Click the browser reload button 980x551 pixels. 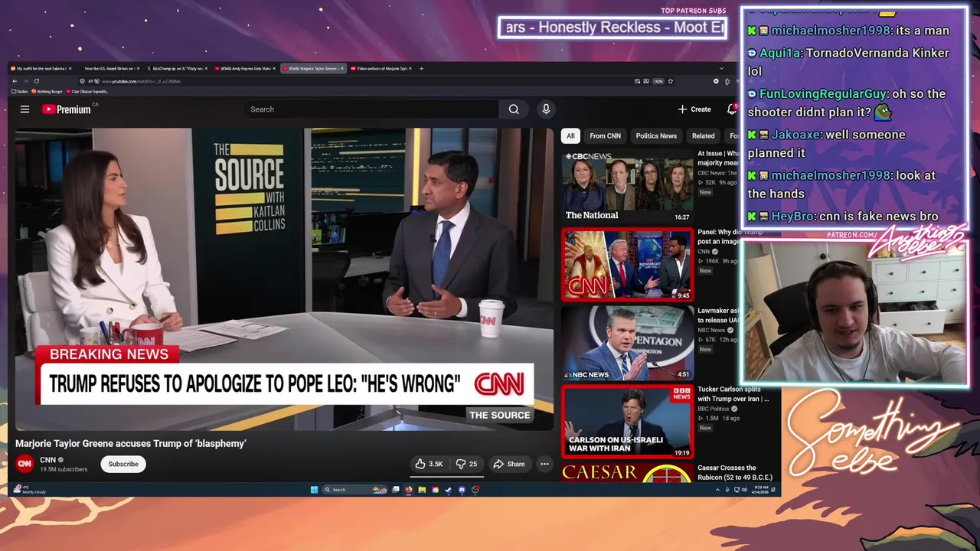point(36,81)
